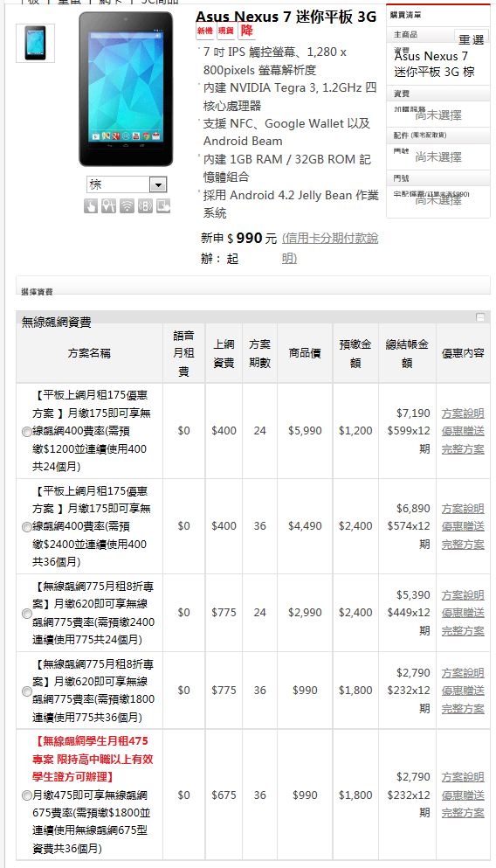Open 完整方案 for the 775 36-month plan
This screenshot has width=496, height=868.
(x=463, y=709)
